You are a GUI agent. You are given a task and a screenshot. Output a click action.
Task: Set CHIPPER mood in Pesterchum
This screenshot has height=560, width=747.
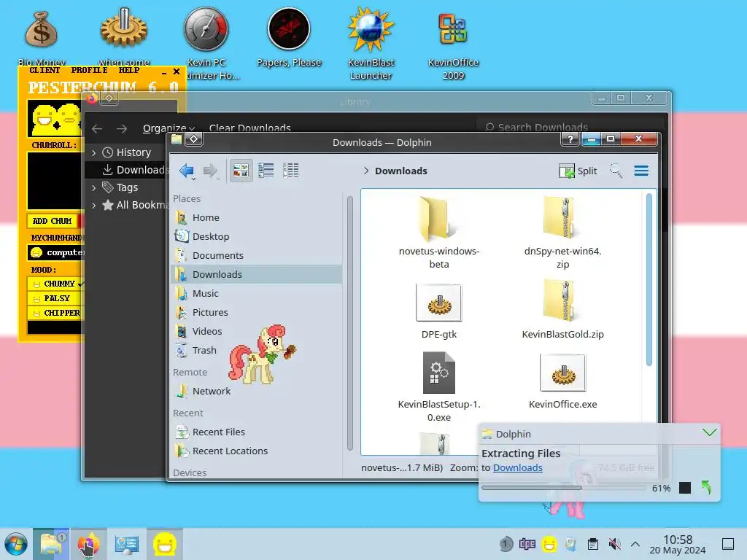(x=55, y=313)
